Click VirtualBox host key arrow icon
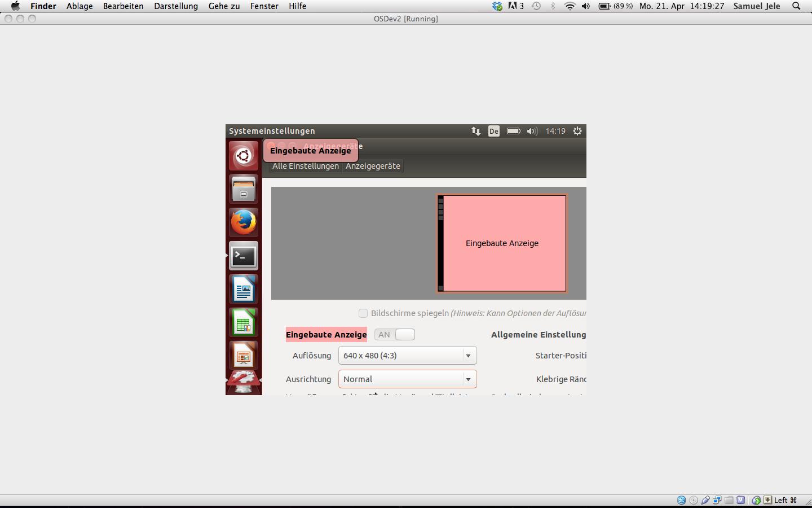This screenshot has width=812, height=508. pyautogui.click(x=767, y=500)
